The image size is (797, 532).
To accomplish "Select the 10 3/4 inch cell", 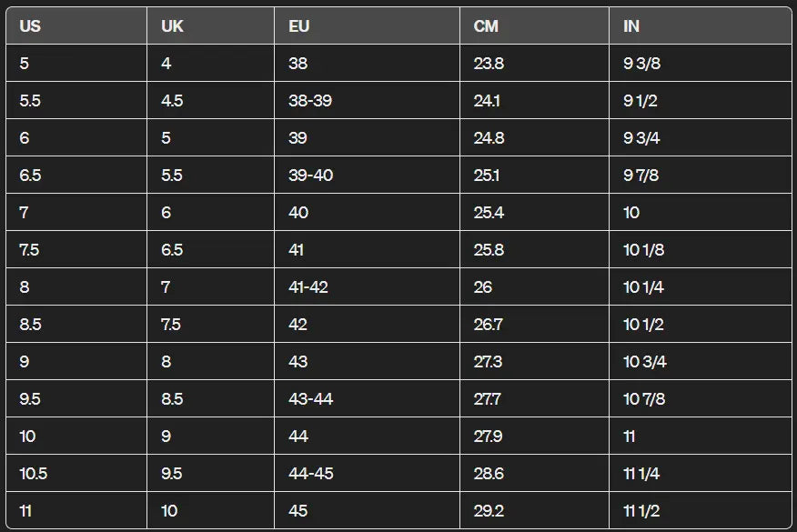I will pyautogui.click(x=645, y=362).
